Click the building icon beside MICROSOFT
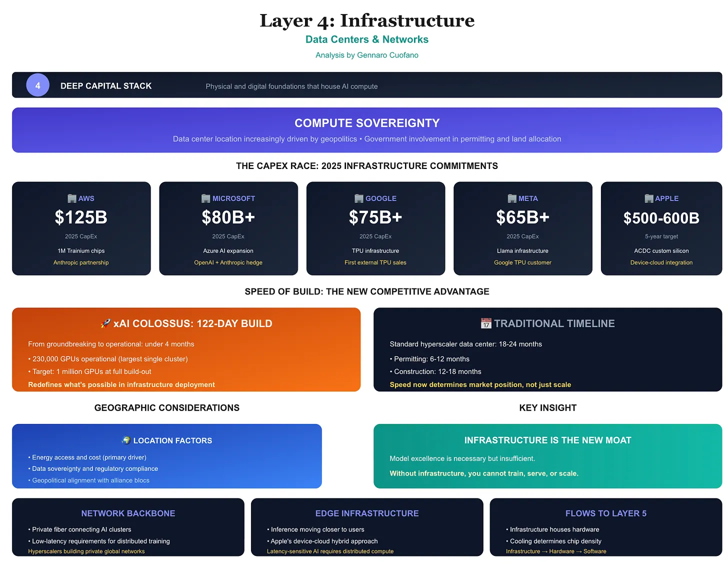 click(205, 198)
